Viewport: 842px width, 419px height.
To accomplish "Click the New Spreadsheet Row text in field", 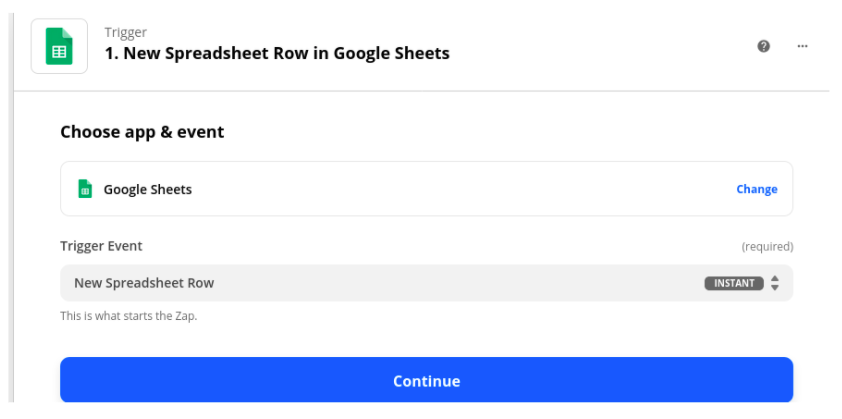I will (144, 283).
